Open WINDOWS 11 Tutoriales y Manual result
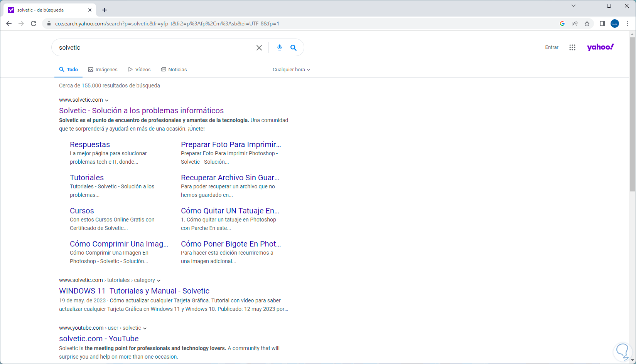636x364 pixels. 134,291
